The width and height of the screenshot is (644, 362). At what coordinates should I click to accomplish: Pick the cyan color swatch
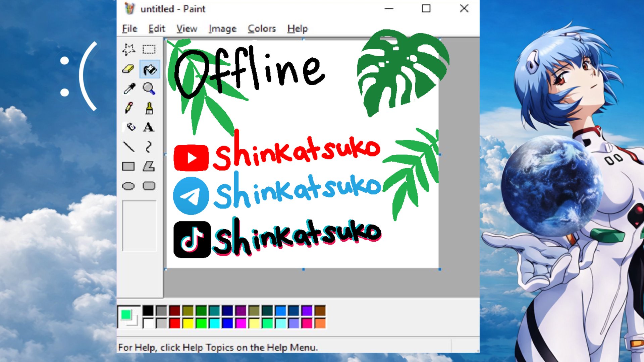pos(214,323)
